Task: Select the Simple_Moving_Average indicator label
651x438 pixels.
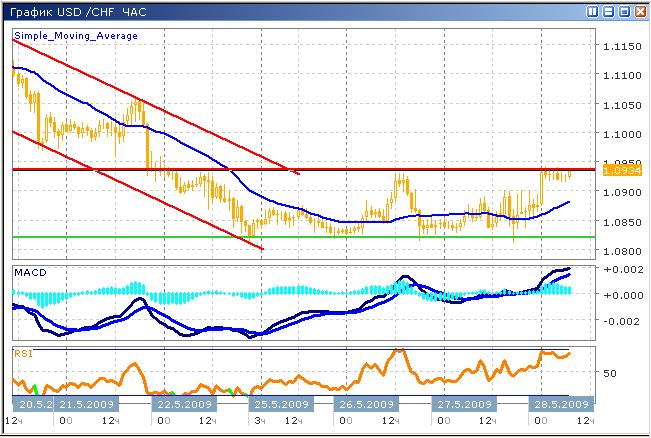Action: click(x=75, y=35)
